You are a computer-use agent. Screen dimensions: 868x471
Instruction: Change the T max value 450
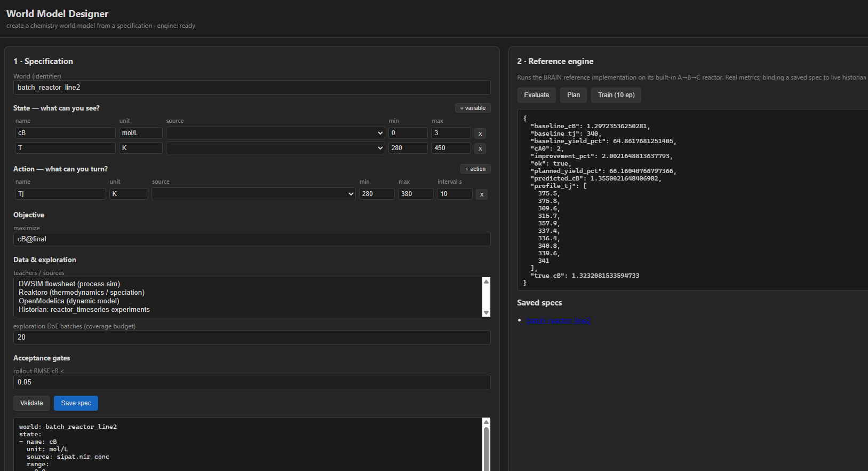pos(451,148)
